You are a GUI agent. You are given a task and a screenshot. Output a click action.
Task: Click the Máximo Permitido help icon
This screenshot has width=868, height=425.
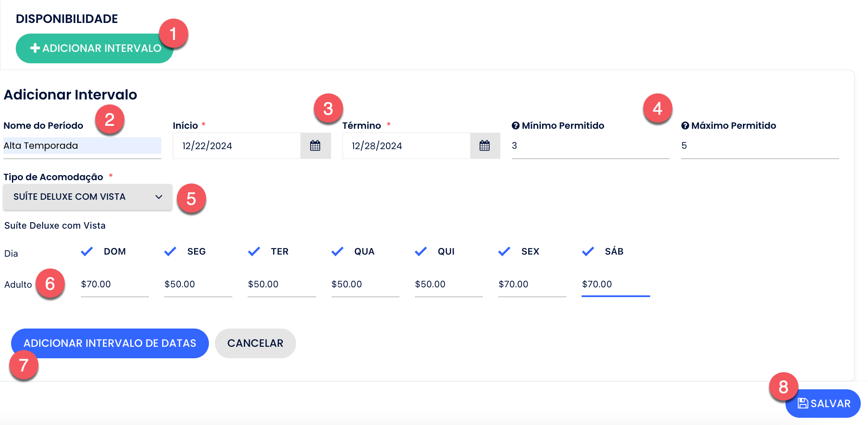(685, 126)
